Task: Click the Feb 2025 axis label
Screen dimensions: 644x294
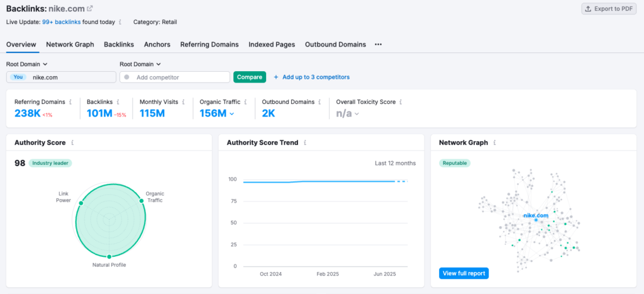Action: pyautogui.click(x=327, y=274)
